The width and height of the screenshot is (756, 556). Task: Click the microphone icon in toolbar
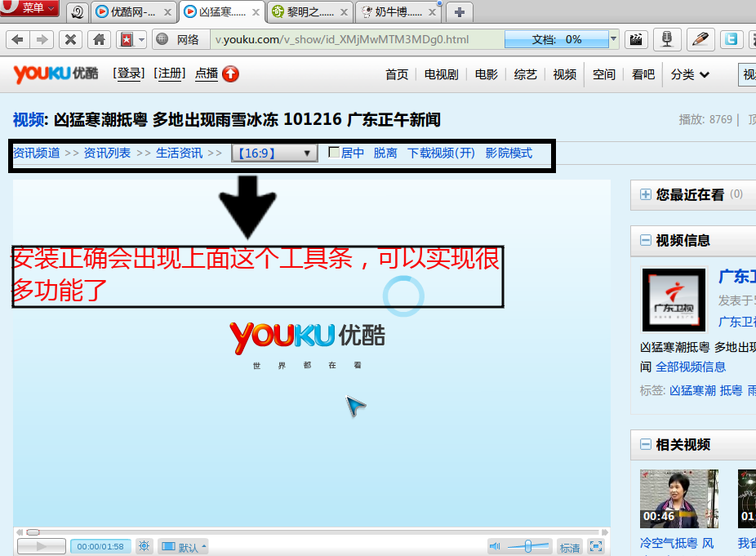tap(667, 39)
